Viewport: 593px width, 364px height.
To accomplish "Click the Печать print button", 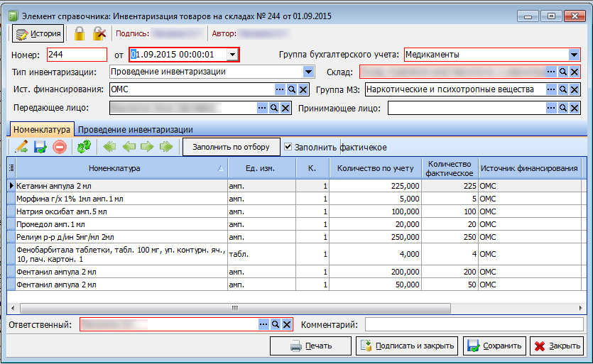I will (310, 346).
